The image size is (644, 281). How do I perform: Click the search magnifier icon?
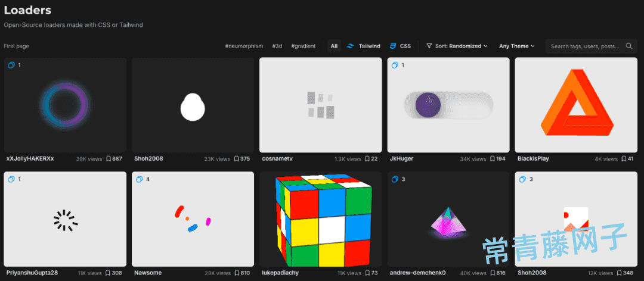point(629,46)
